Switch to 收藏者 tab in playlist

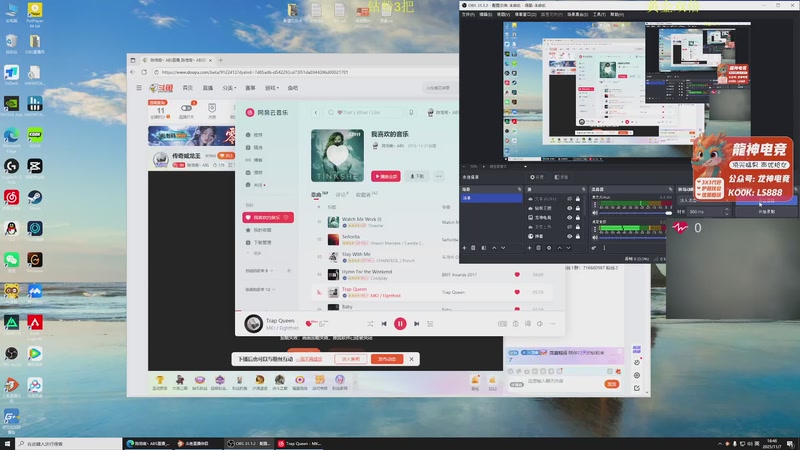pyautogui.click(x=366, y=194)
